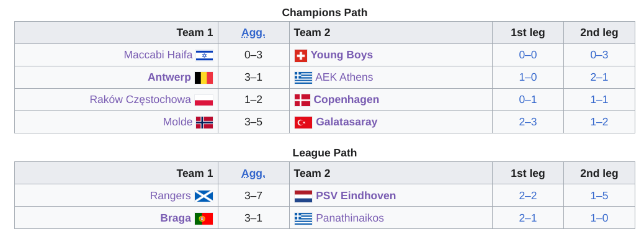Open the Antwerp team link
The width and height of the screenshot is (644, 247).
point(169,77)
